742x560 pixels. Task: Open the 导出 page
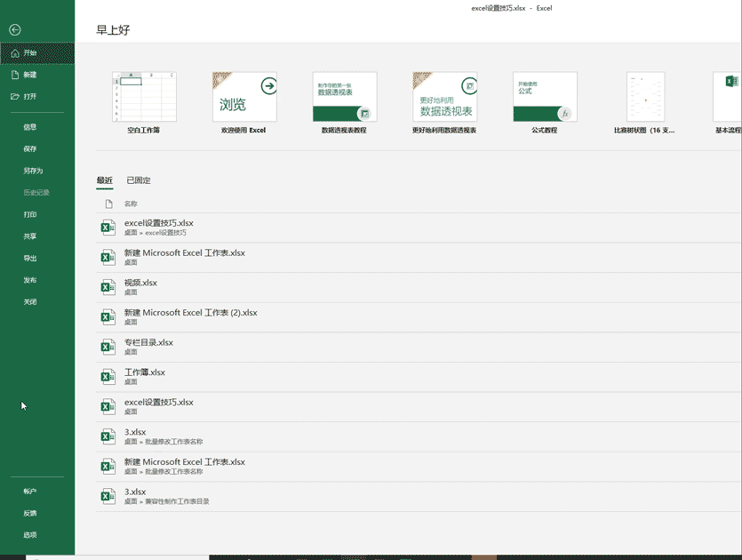pyautogui.click(x=37, y=258)
